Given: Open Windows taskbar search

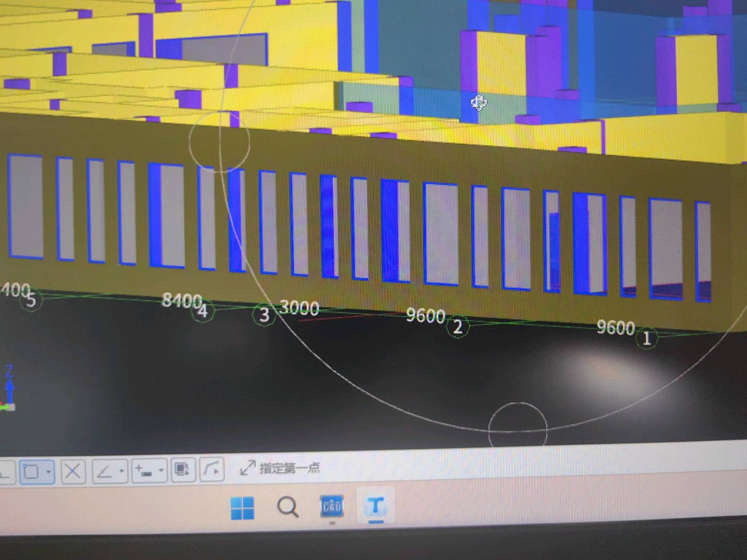Looking at the screenshot, I should point(287,507).
